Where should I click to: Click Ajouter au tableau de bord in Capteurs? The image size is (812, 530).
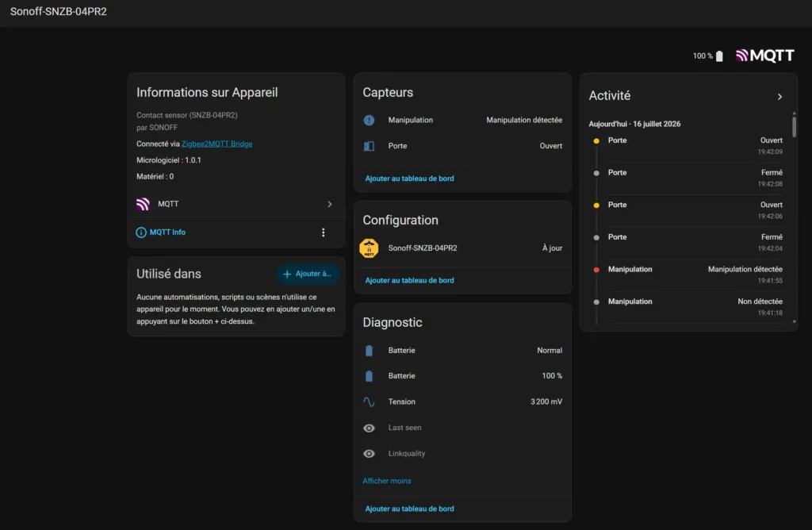409,179
